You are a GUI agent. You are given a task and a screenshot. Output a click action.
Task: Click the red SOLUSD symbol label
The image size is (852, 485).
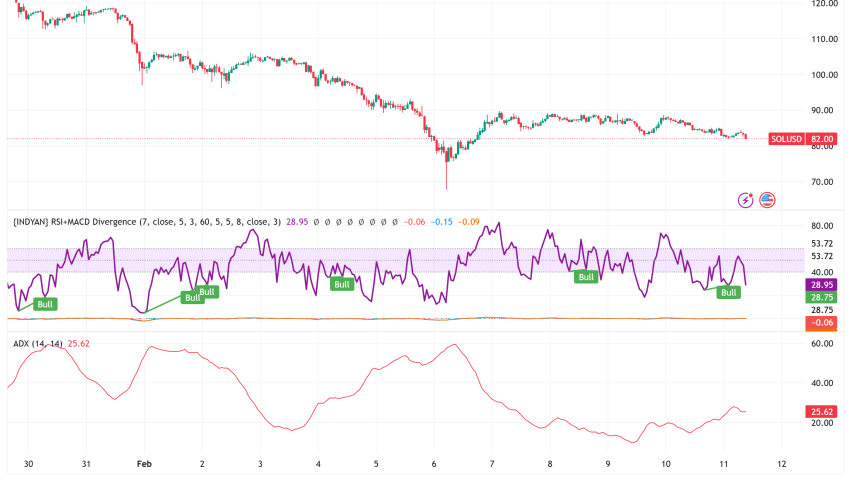[786, 139]
